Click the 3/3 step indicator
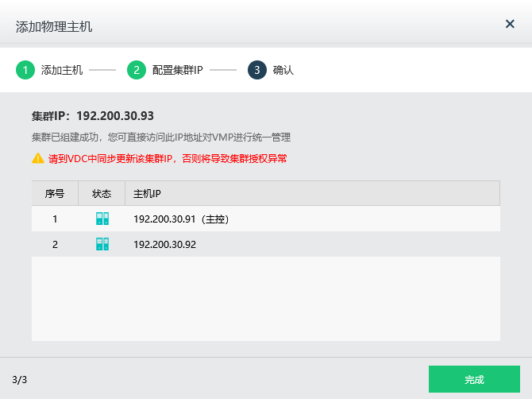 20,379
